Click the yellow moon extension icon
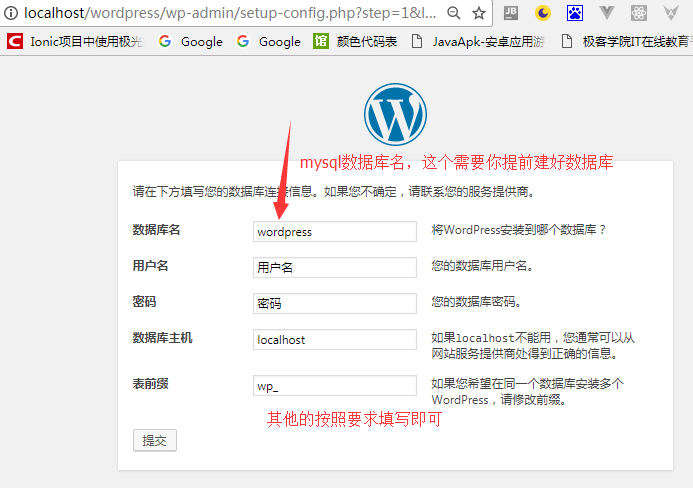Viewport: 693px width, 488px height. point(543,13)
